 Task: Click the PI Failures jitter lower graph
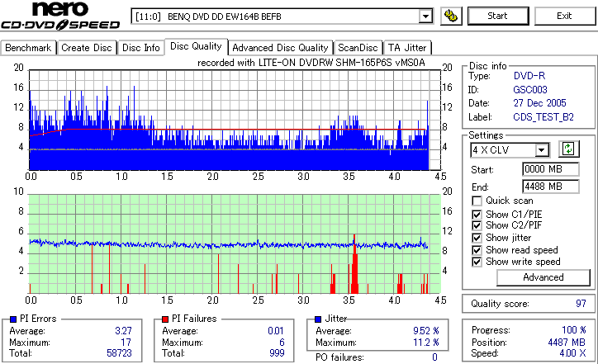pyautogui.click(x=235, y=244)
